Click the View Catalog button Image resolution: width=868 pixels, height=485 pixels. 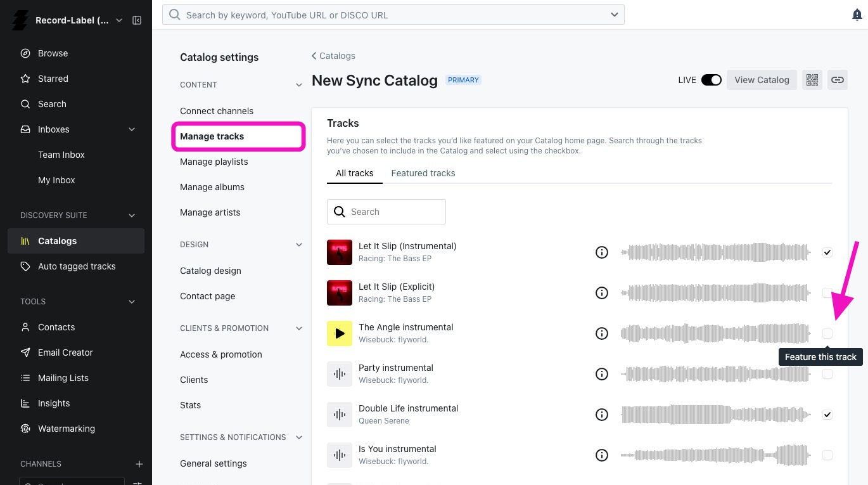tap(762, 80)
